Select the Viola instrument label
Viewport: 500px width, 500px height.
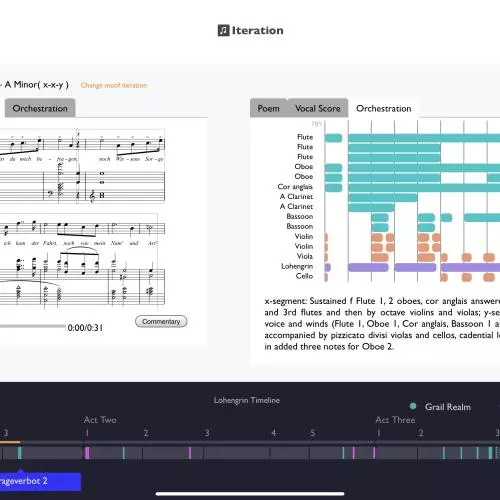[x=305, y=256]
